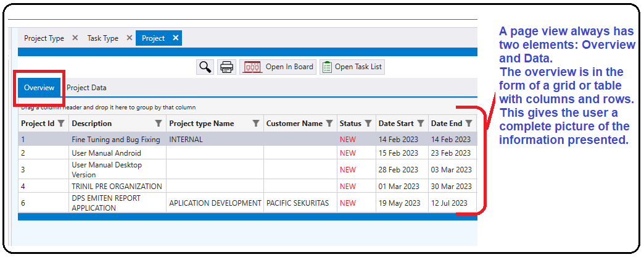Click the printer icon in toolbar
The image size is (644, 257).
click(227, 67)
